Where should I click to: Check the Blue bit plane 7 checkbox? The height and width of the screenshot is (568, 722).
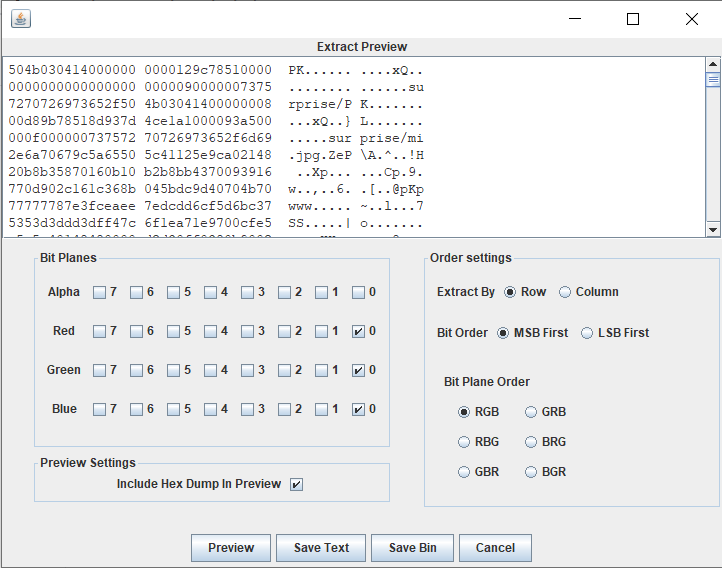(99, 410)
